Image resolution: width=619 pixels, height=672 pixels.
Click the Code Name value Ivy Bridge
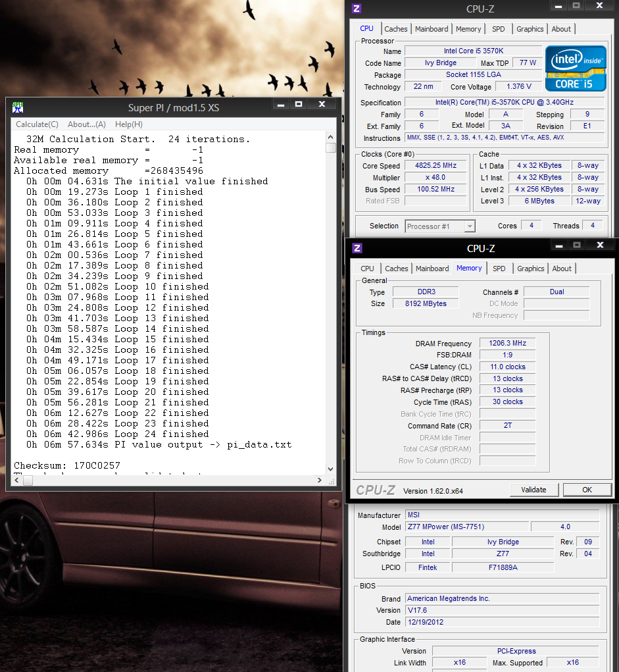coord(440,63)
